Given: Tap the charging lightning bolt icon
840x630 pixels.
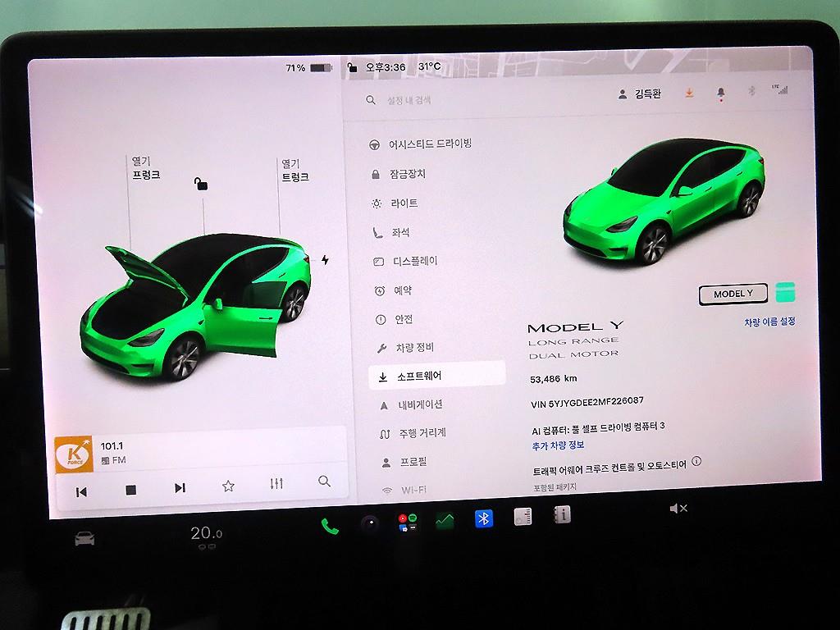Looking at the screenshot, I should [325, 260].
